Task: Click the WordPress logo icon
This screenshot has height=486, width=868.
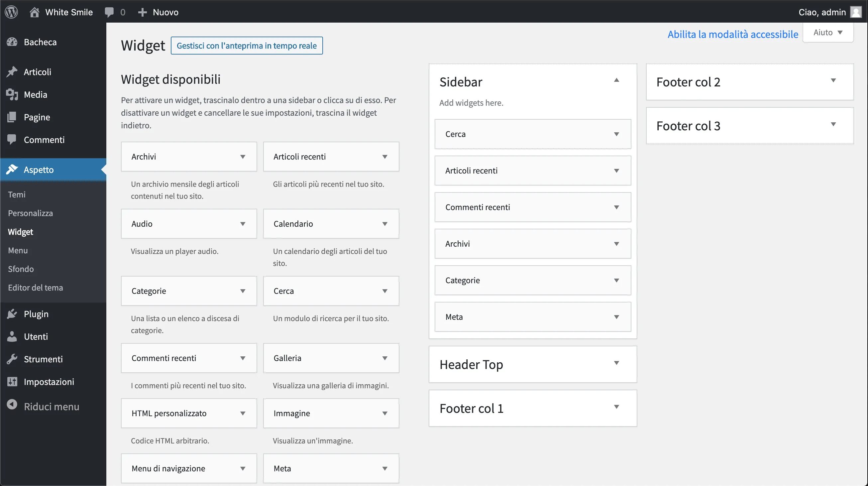Action: pos(13,11)
